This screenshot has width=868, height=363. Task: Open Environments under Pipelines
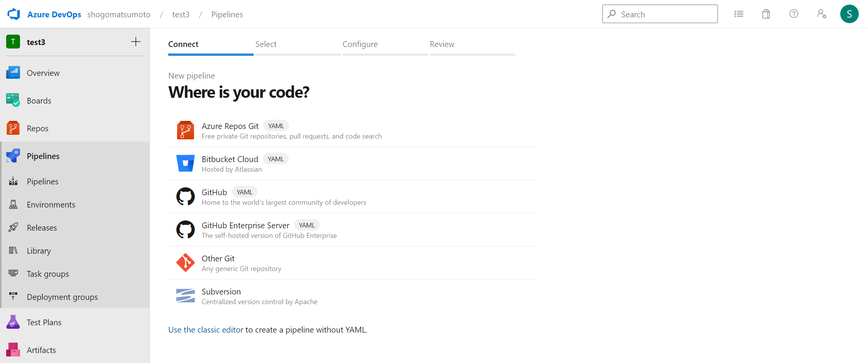[x=75, y=204]
